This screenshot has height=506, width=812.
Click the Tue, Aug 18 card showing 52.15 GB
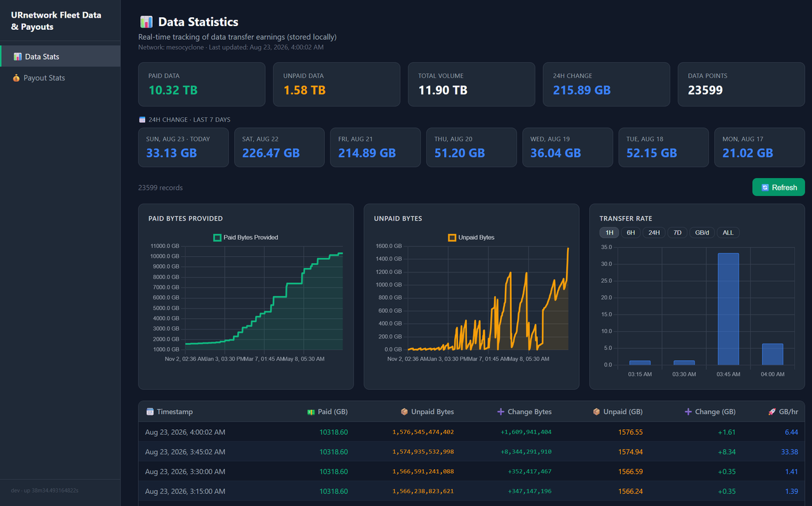pyautogui.click(x=664, y=147)
